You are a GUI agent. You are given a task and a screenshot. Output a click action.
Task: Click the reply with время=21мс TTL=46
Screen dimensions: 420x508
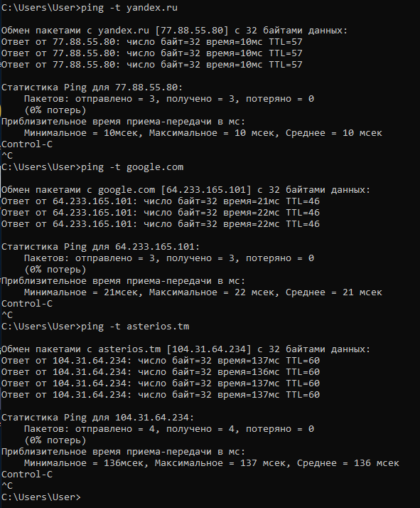point(161,201)
